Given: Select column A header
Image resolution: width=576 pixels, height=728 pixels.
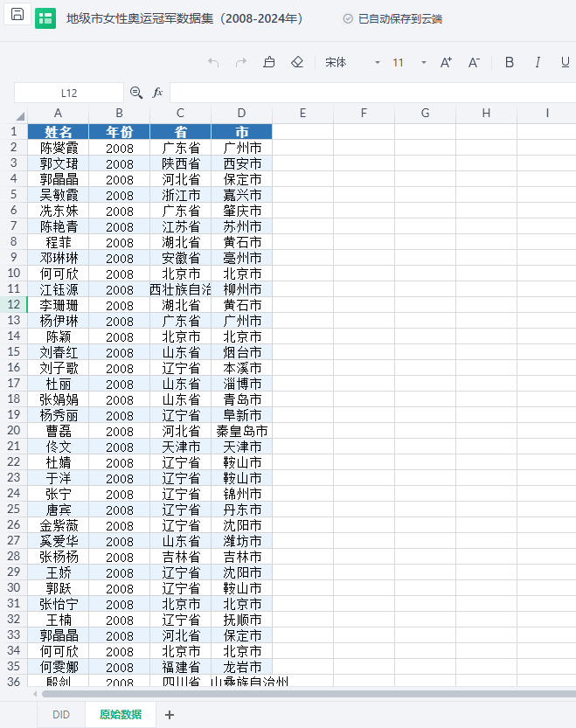Looking at the screenshot, I should coord(58,114).
